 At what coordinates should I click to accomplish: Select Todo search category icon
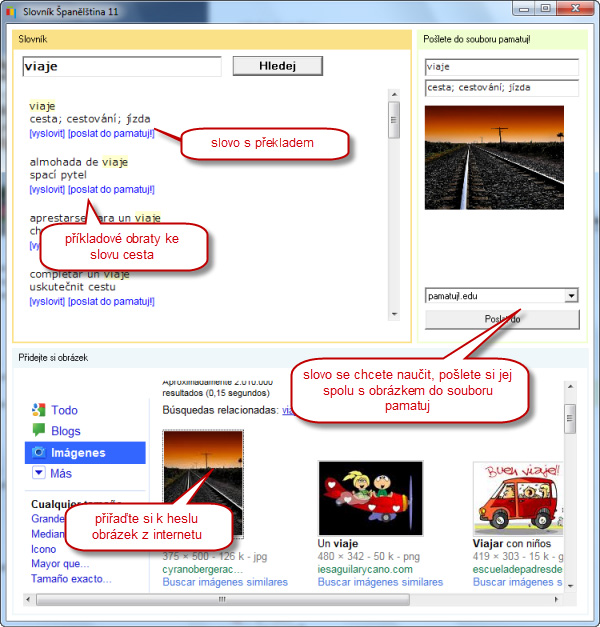(39, 410)
